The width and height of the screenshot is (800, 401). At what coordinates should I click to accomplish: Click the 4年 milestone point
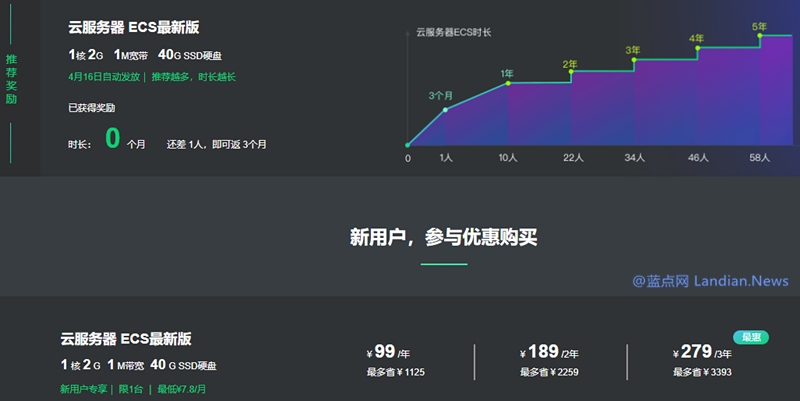point(697,47)
